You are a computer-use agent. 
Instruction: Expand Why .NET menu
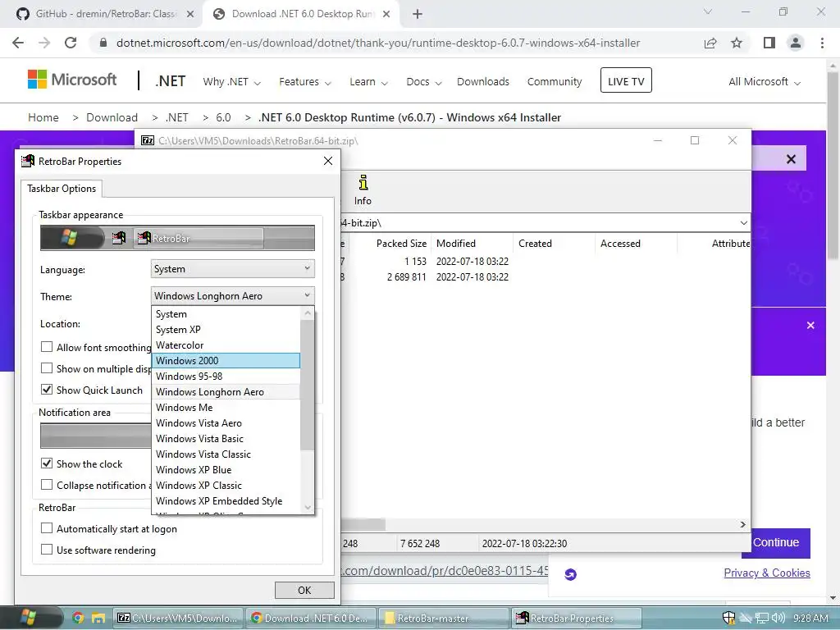pos(231,82)
